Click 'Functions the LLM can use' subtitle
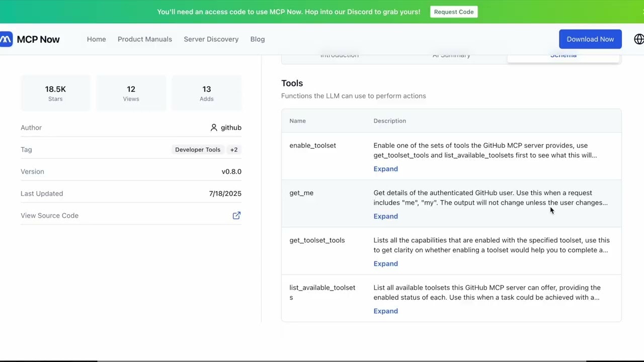The height and width of the screenshot is (362, 644). point(354,96)
